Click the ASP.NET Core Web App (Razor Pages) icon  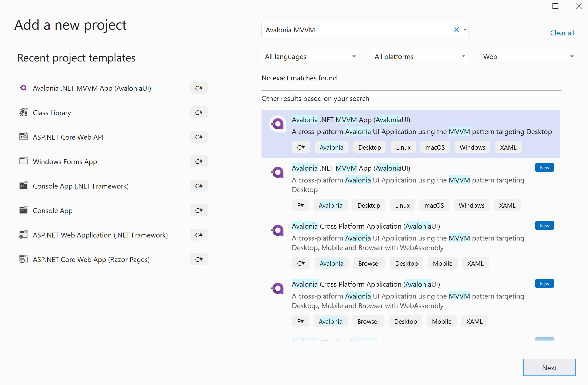(x=24, y=259)
